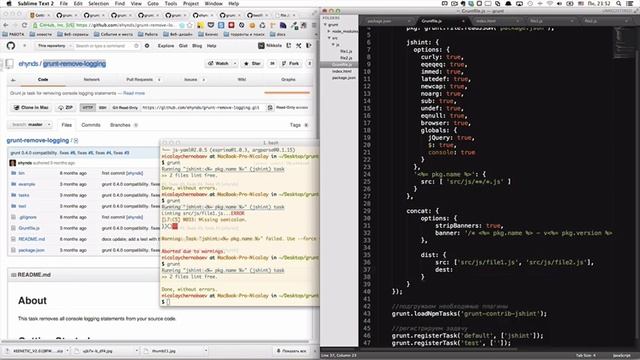Select the SSH clone protocol toggle
Screen dimensions: 640x360
click(x=102, y=107)
